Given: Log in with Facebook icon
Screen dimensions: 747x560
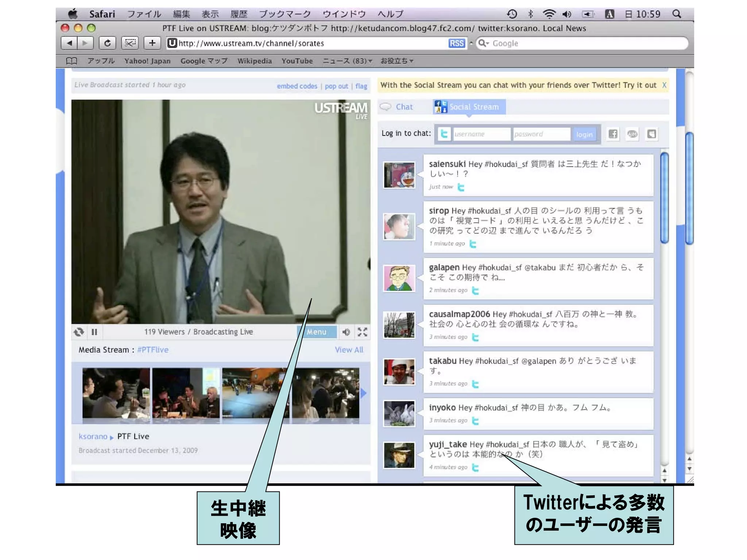Looking at the screenshot, I should [x=613, y=134].
